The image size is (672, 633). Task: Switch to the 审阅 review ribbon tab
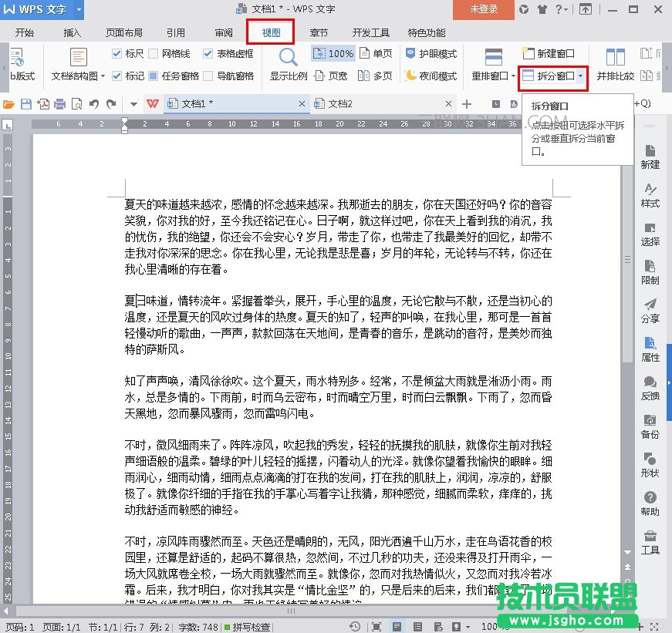click(x=223, y=32)
